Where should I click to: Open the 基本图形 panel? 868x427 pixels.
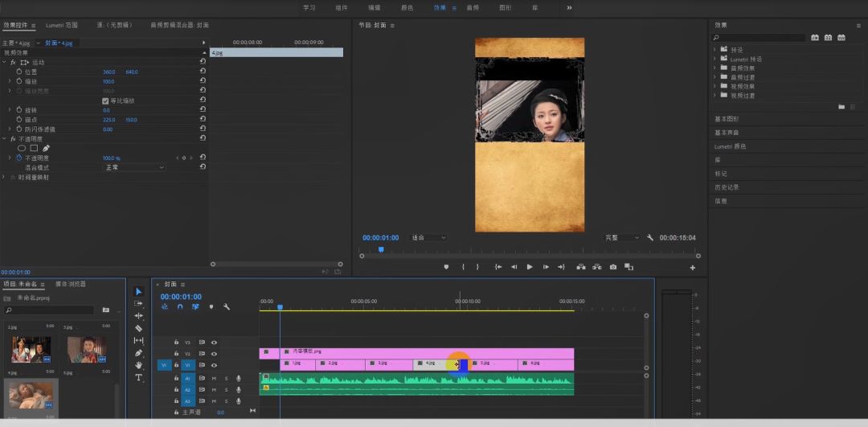[727, 119]
